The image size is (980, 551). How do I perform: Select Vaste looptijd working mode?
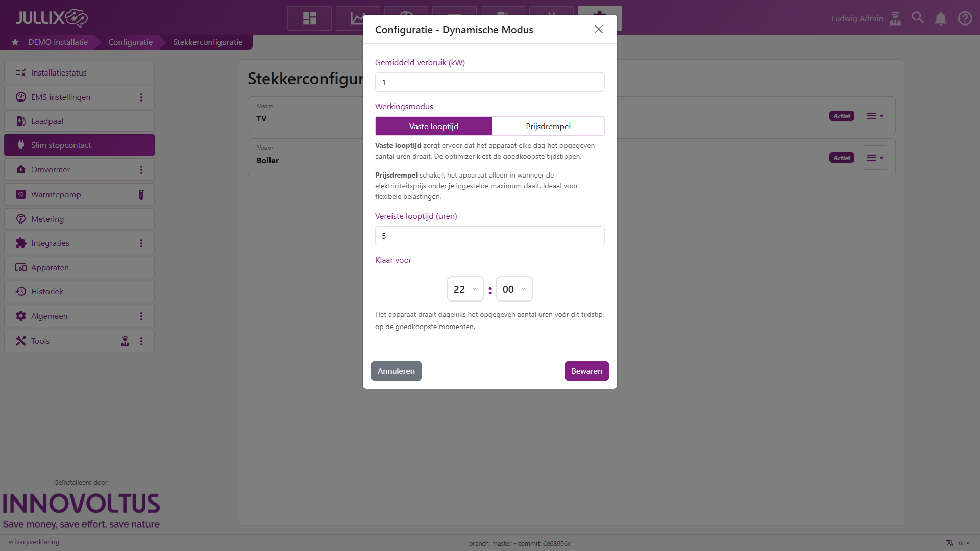433,126
